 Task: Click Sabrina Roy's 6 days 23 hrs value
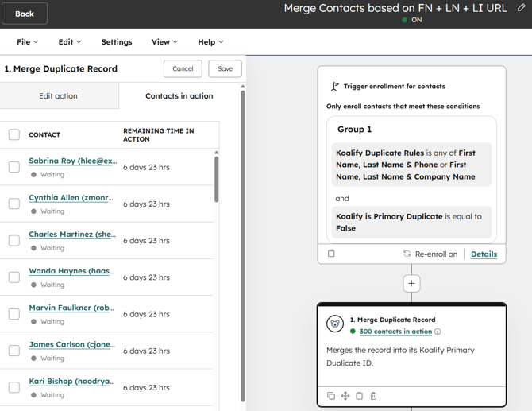click(x=146, y=167)
